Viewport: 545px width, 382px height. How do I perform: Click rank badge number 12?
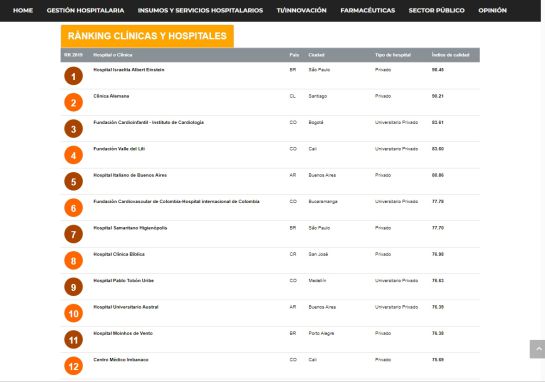coord(73,366)
